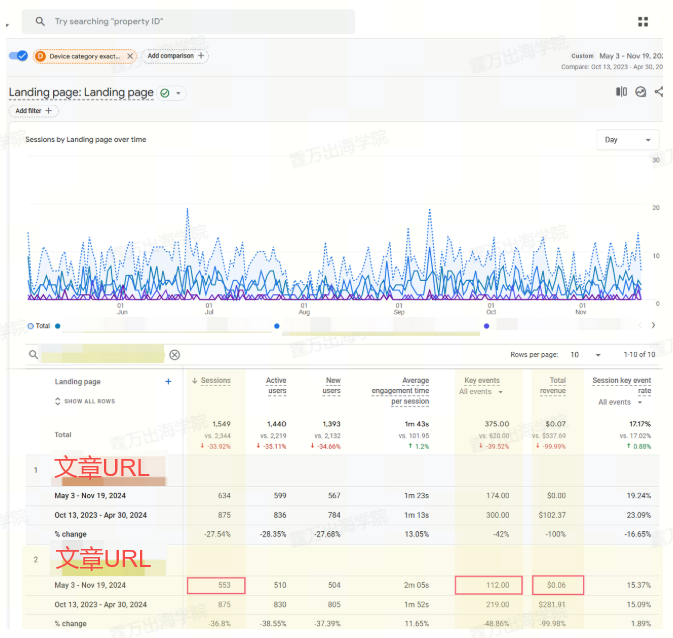Open the Google apps grid icon

pyautogui.click(x=643, y=21)
